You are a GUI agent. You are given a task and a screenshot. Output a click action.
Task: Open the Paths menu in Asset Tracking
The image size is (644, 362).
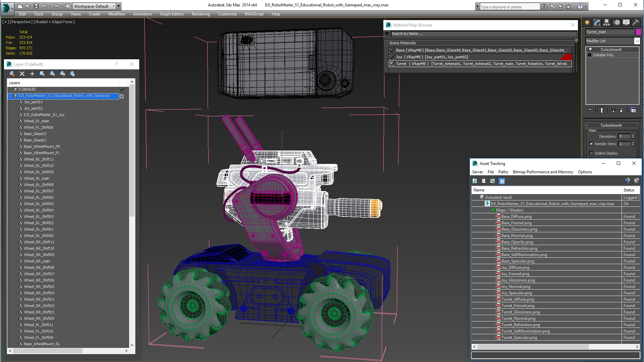(x=503, y=172)
